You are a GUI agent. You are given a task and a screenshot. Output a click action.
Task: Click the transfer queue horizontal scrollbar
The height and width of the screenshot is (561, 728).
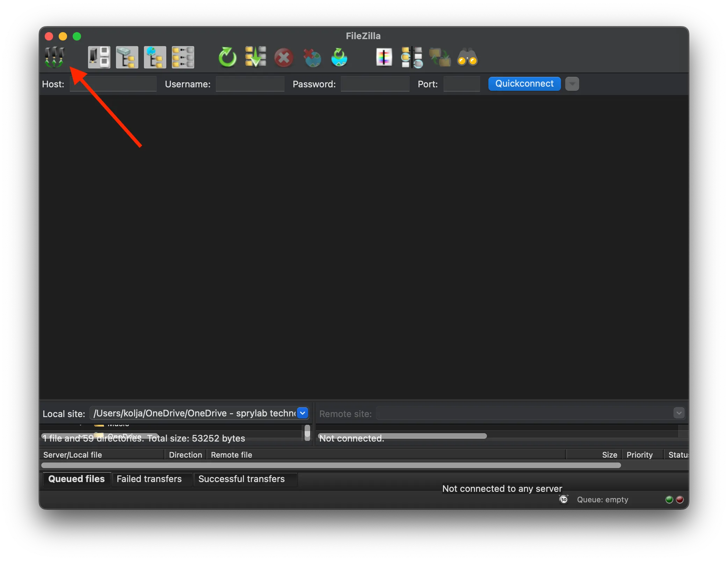[331, 465]
